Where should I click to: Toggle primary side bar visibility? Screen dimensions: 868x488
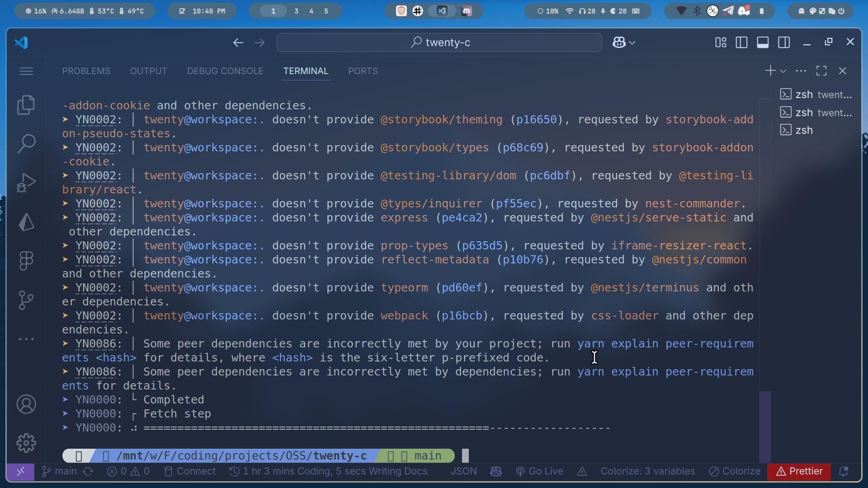click(x=741, y=42)
